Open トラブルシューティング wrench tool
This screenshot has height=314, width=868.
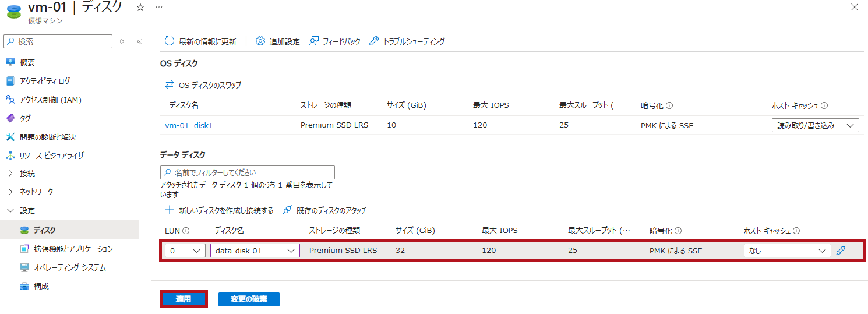click(x=374, y=41)
